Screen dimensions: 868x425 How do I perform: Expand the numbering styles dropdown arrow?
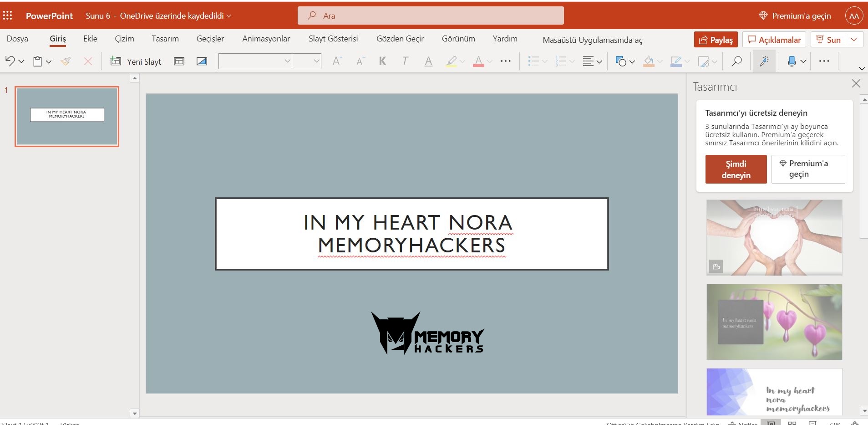572,61
